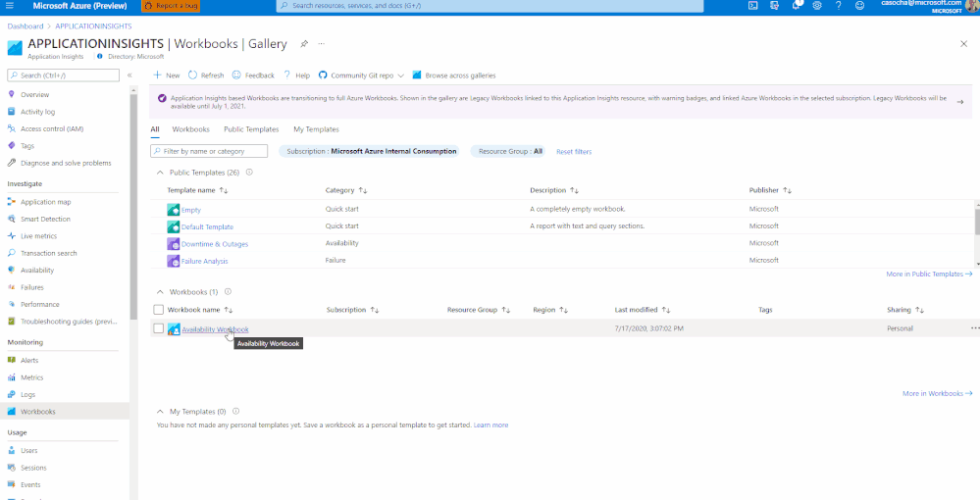Image resolution: width=980 pixels, height=500 pixels.
Task: Pin the Workbooks gallery blade
Action: coord(304,44)
